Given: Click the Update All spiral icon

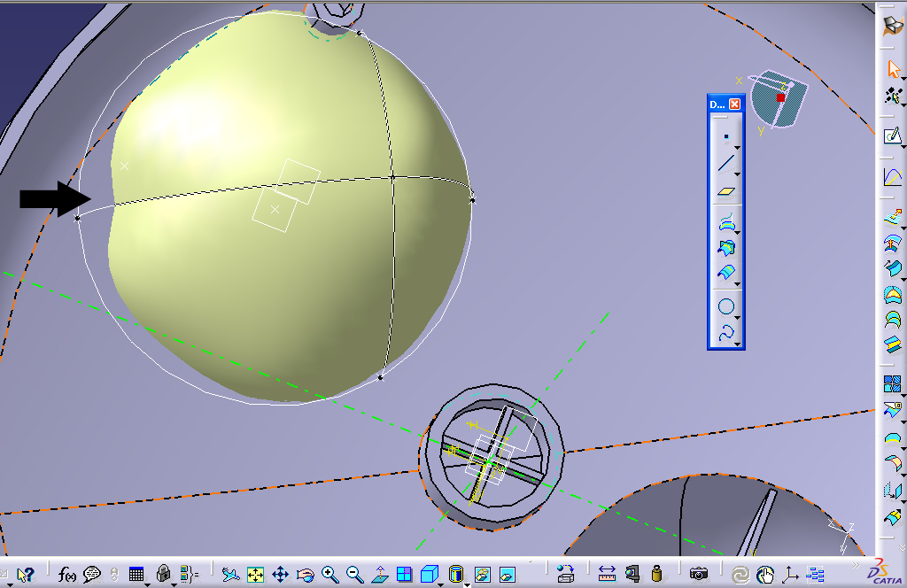Looking at the screenshot, I should coord(740,575).
